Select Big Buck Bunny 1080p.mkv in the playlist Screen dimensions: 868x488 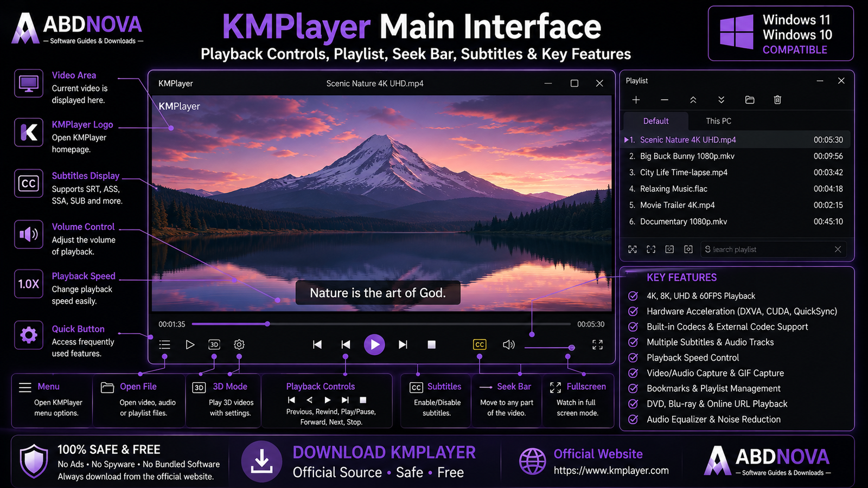pos(736,156)
